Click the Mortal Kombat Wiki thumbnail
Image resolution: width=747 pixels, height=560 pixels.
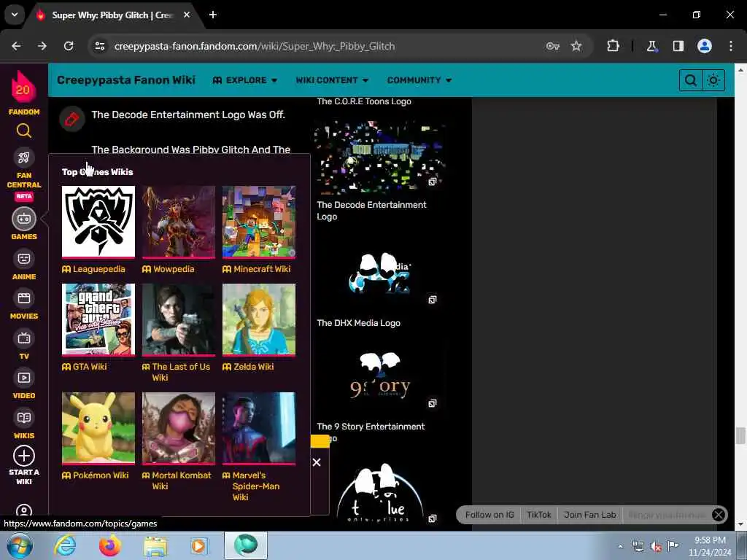(x=178, y=428)
